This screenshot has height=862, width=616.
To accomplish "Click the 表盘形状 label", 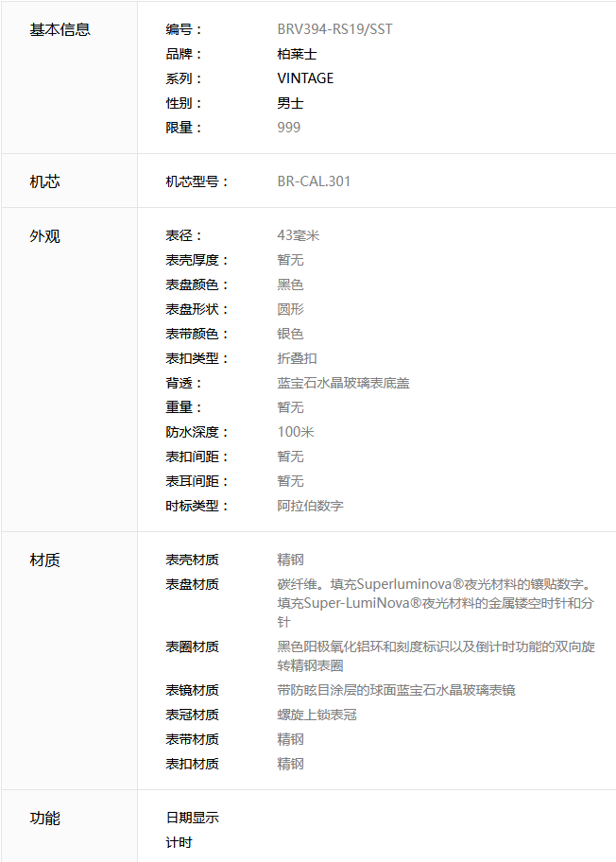I will click(197, 309).
